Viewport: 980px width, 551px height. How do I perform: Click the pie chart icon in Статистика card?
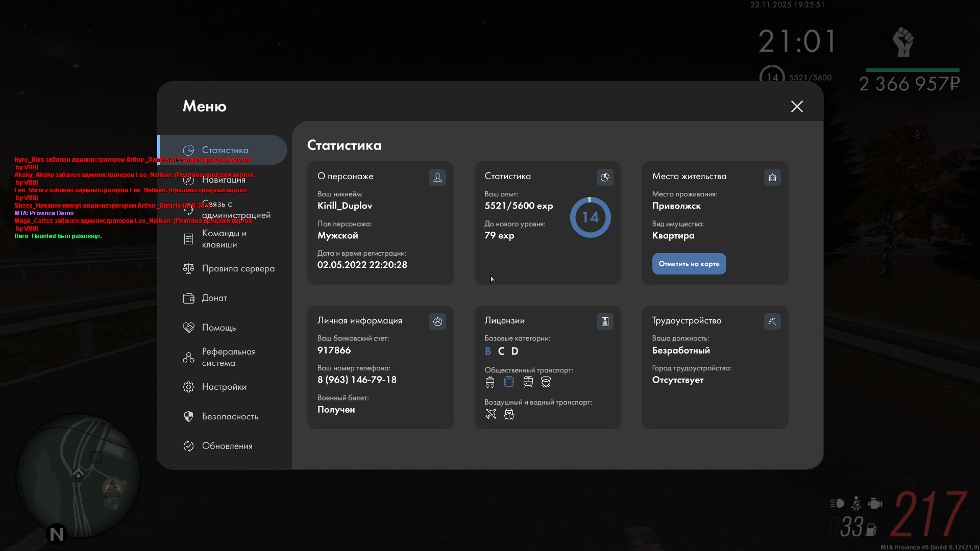point(605,177)
